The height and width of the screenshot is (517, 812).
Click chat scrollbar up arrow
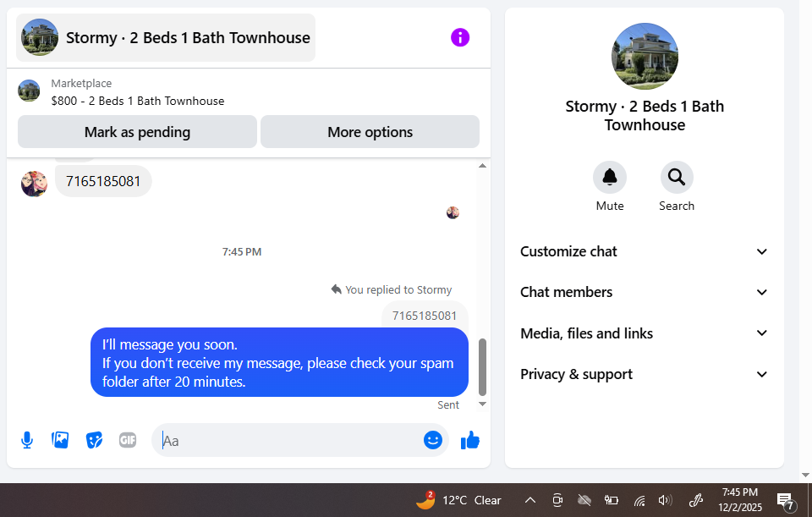482,166
